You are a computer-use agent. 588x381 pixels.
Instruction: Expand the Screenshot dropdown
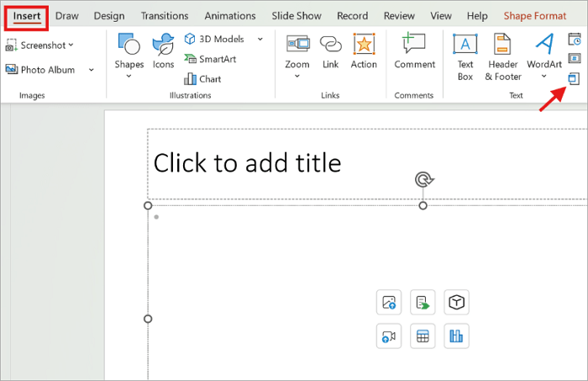[71, 45]
